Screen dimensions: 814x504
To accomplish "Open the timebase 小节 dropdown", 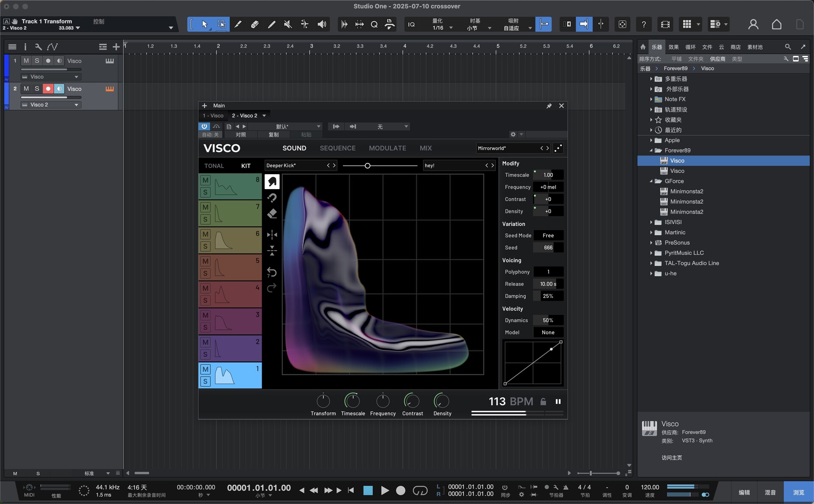I will click(x=490, y=28).
